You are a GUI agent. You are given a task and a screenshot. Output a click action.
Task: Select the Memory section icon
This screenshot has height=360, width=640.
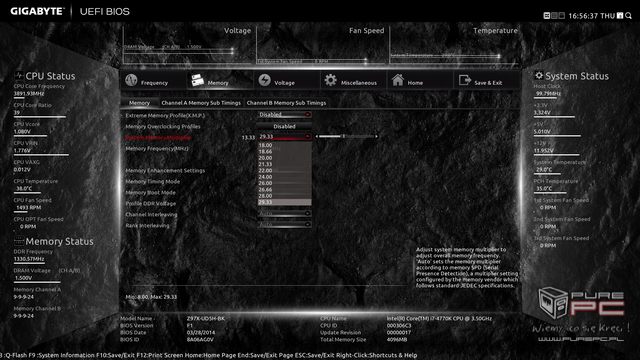[x=198, y=80]
